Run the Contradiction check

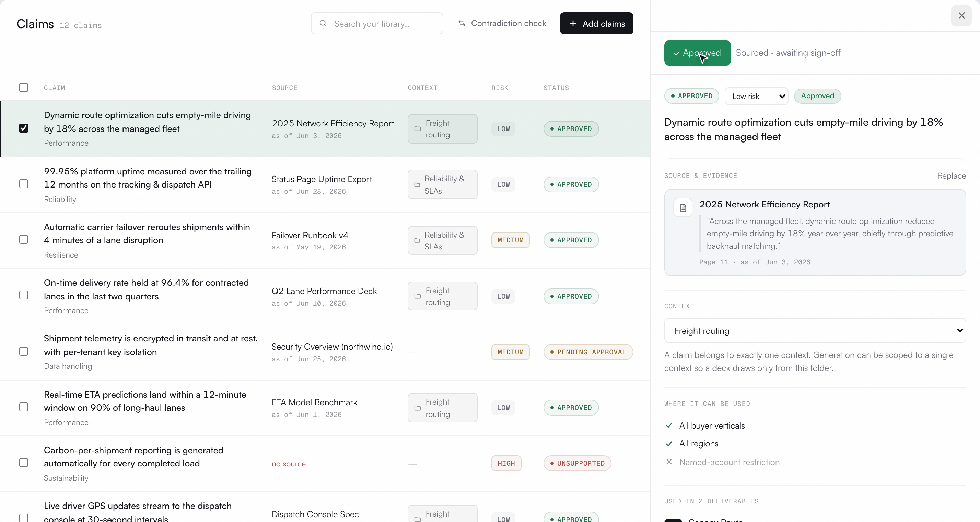tap(502, 24)
